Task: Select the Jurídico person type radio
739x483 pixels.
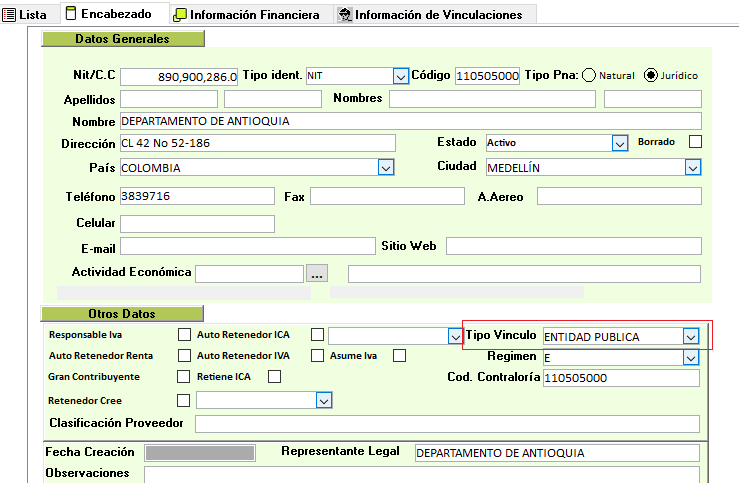Action: [651, 75]
